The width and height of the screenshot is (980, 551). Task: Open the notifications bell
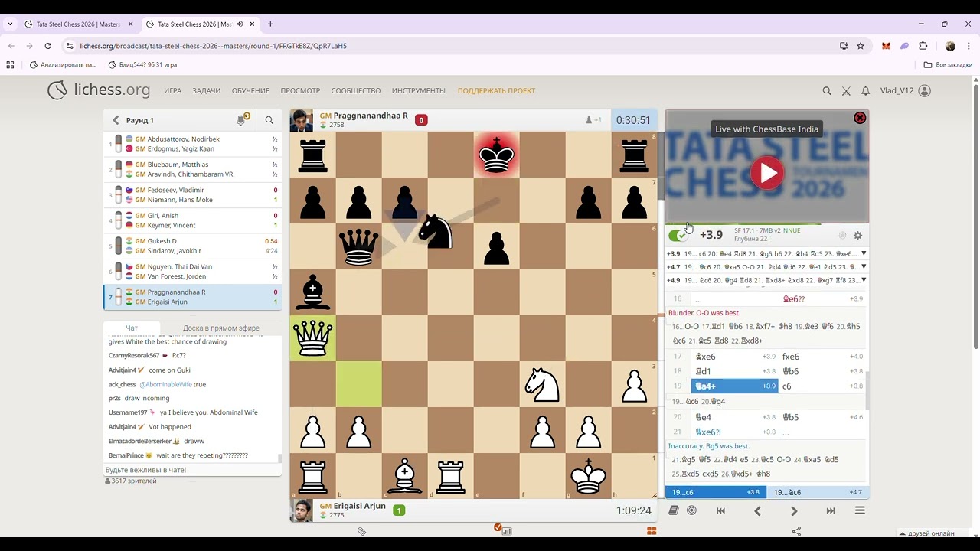tap(866, 90)
